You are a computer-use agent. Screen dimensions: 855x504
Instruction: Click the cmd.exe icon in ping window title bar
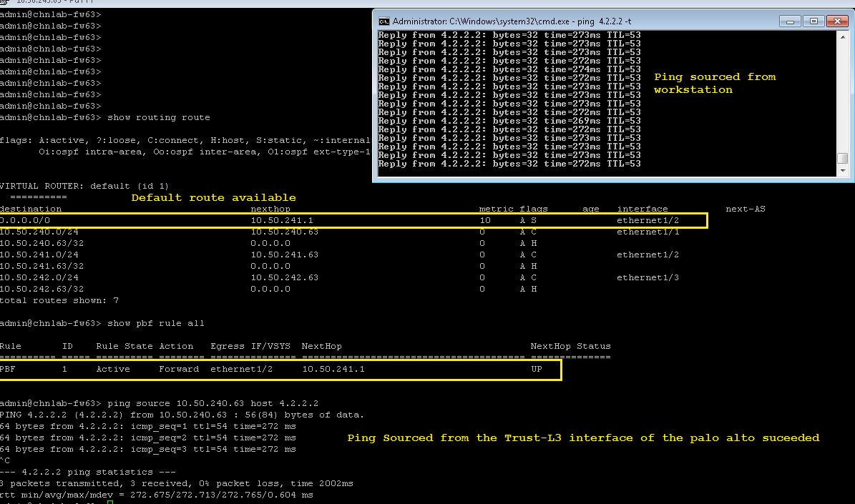tap(383, 21)
